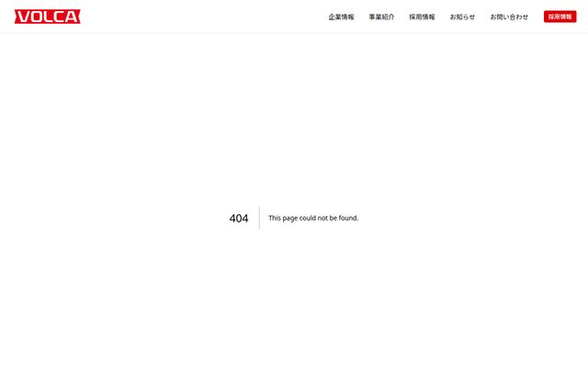Open the 事業紹介 menu item

point(381,17)
